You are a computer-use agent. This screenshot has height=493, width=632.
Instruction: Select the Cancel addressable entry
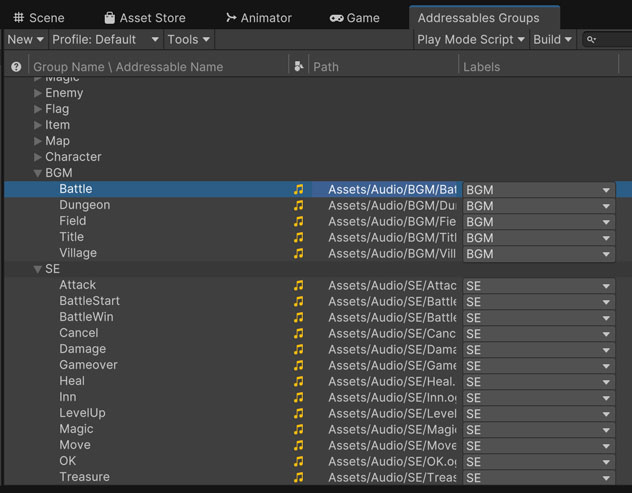79,333
